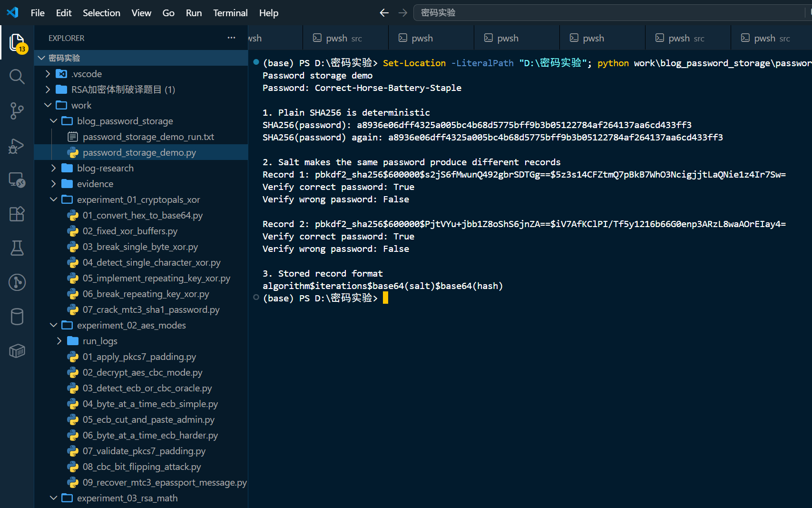The width and height of the screenshot is (812, 508).
Task: Open the Source Control view icon
Action: [x=17, y=110]
